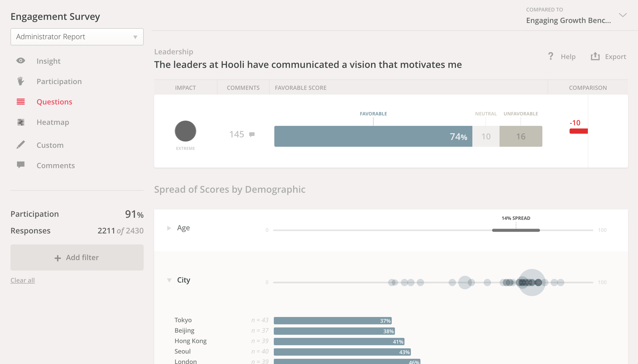Click the Help question mark icon
Screen dimensions: 638x364
[x=551, y=56]
